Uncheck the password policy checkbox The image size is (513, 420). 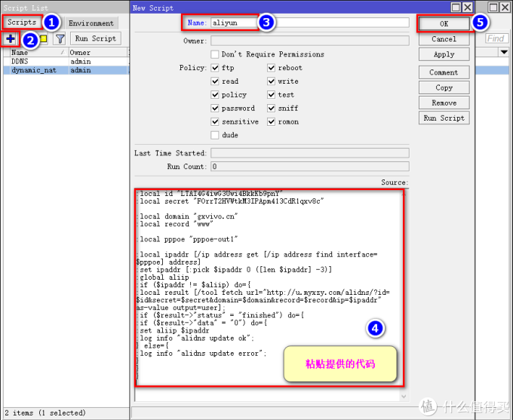click(x=214, y=108)
